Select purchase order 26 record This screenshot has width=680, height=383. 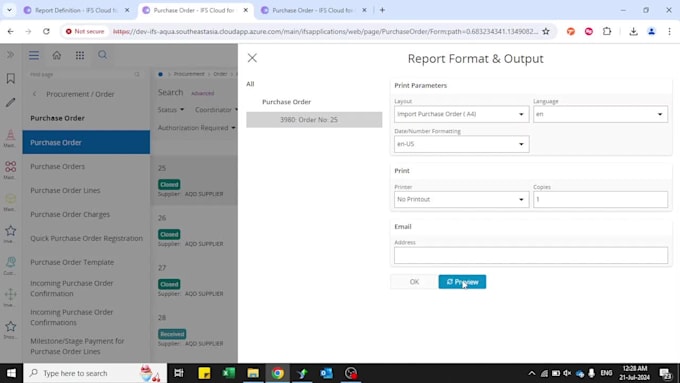tap(194, 231)
